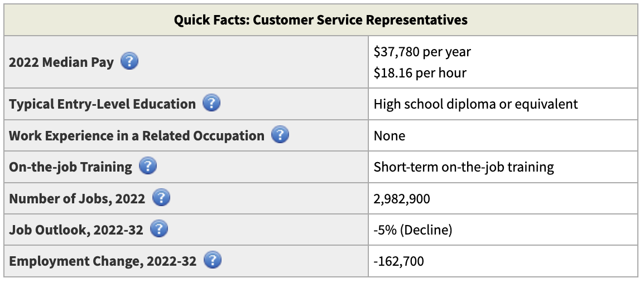This screenshot has width=644, height=283.
Task: Click the Job Outlook question mark icon
Action: [159, 228]
